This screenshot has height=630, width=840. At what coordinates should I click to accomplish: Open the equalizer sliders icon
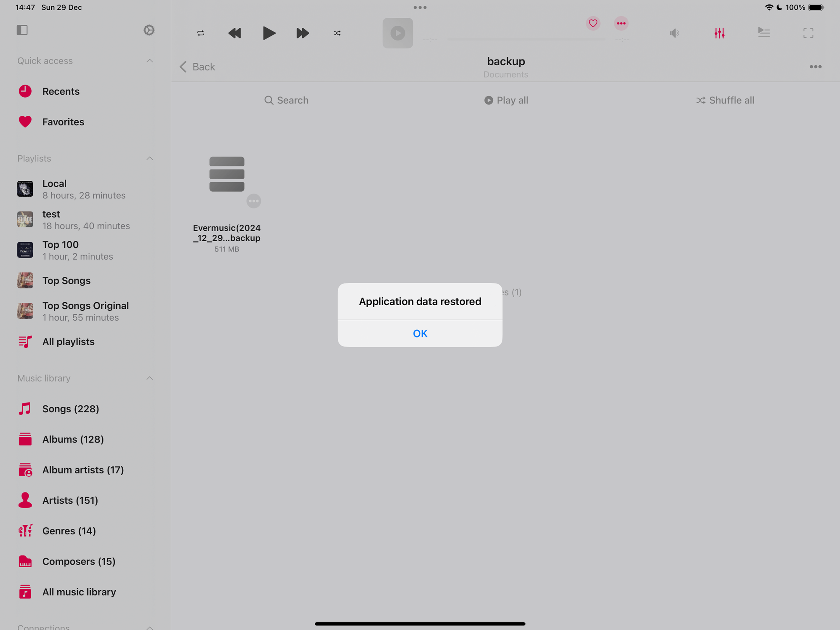click(x=719, y=33)
